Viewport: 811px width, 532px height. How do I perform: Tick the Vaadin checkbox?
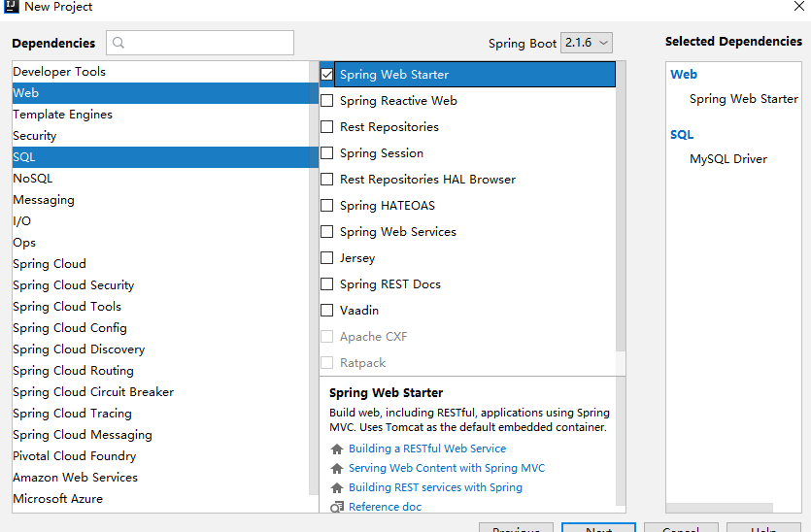pyautogui.click(x=327, y=311)
